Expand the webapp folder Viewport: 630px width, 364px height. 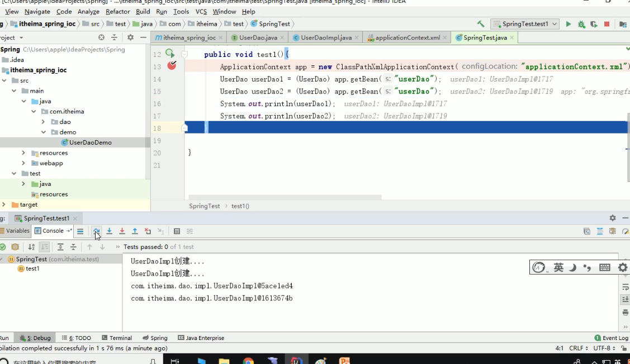tap(23, 163)
